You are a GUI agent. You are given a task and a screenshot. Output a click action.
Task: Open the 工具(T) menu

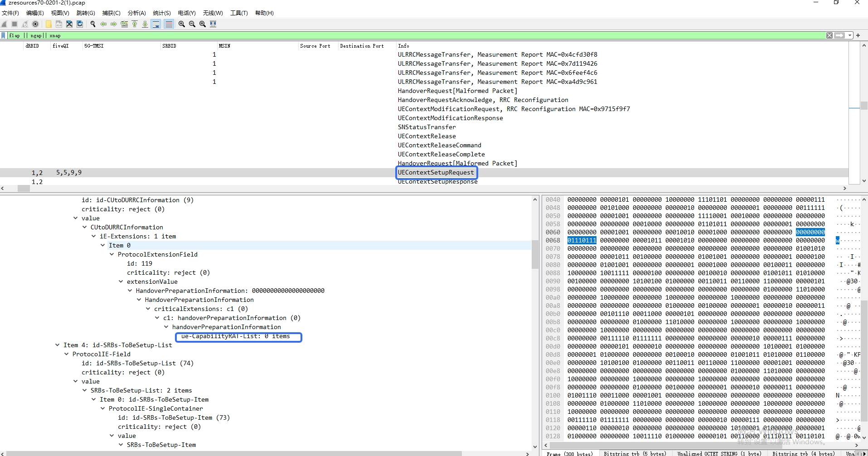click(x=239, y=13)
